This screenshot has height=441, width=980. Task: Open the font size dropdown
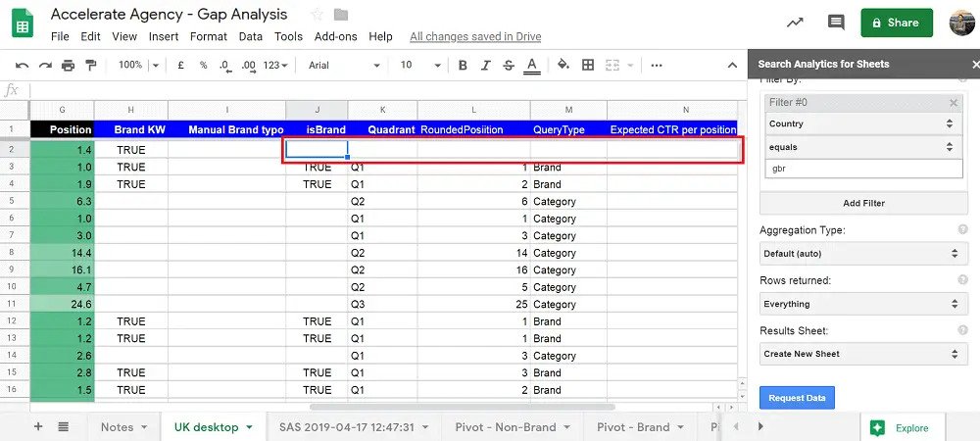(x=420, y=65)
